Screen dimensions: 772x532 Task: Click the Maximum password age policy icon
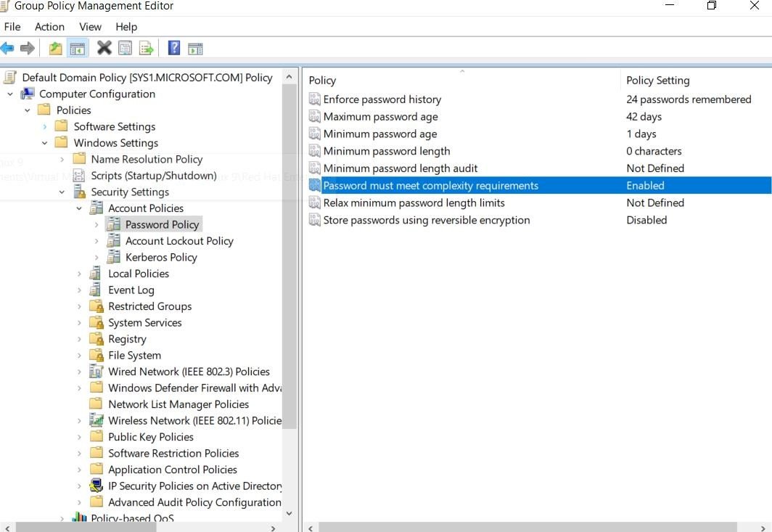tap(315, 116)
